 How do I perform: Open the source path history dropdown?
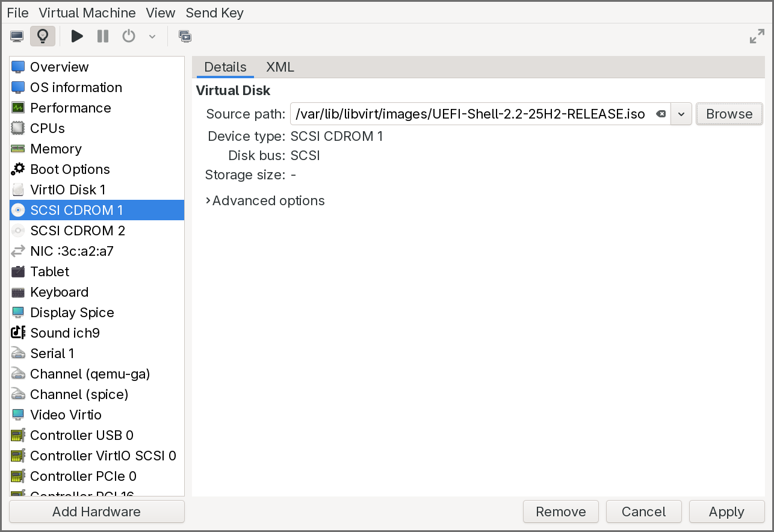[681, 114]
